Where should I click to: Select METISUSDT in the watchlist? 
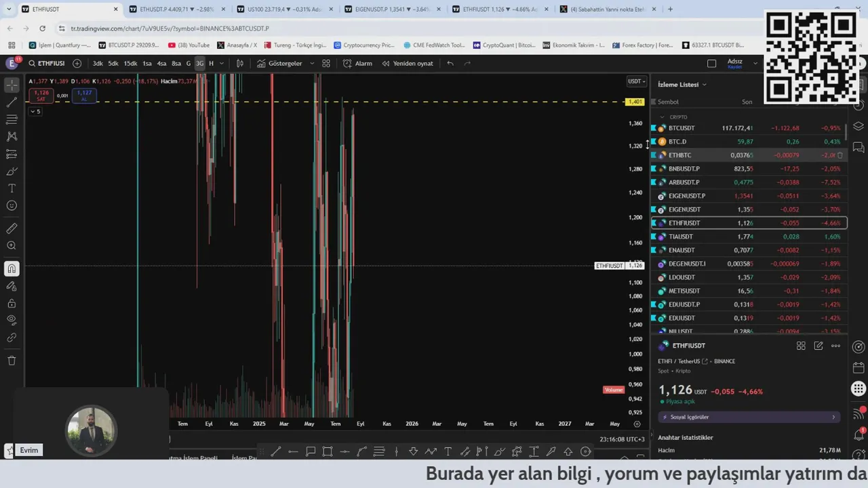coord(749,291)
